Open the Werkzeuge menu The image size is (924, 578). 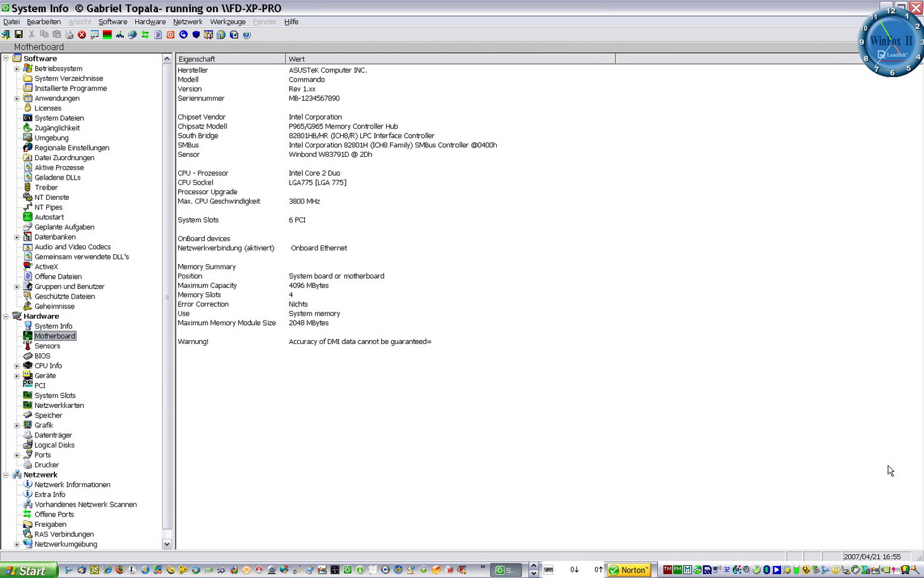[x=228, y=22]
